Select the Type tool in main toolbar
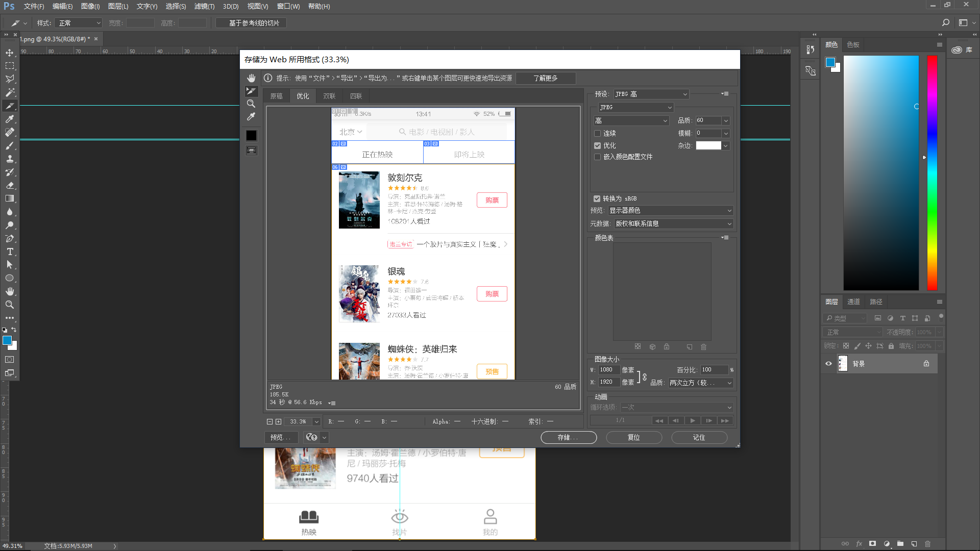 click(x=10, y=252)
